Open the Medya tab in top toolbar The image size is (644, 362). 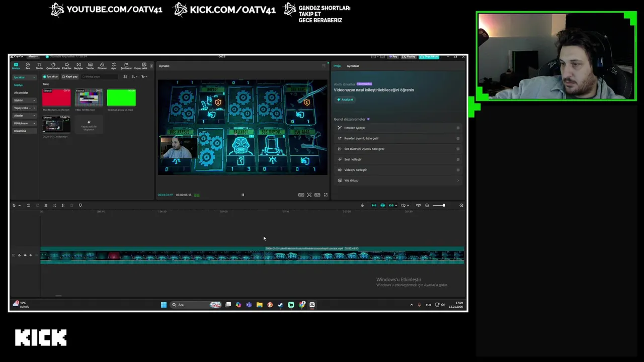point(16,66)
